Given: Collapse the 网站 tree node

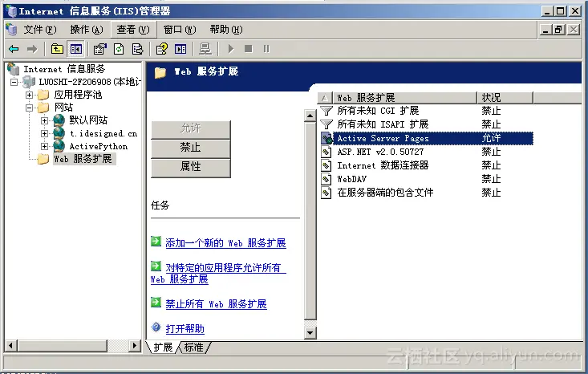Looking at the screenshot, I should point(29,108).
